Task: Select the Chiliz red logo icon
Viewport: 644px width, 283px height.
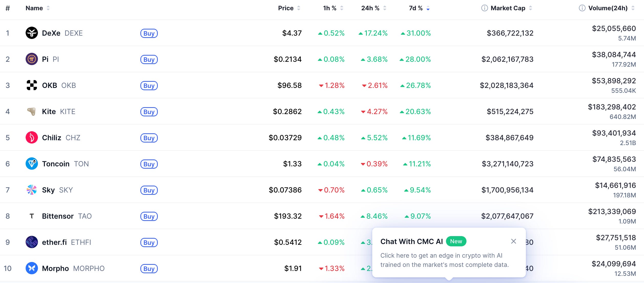Action: [32, 137]
